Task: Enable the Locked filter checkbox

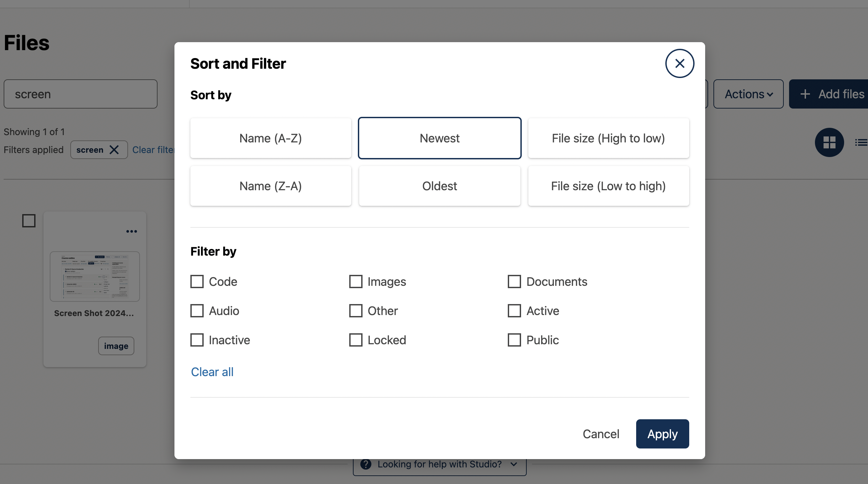Action: click(x=356, y=340)
